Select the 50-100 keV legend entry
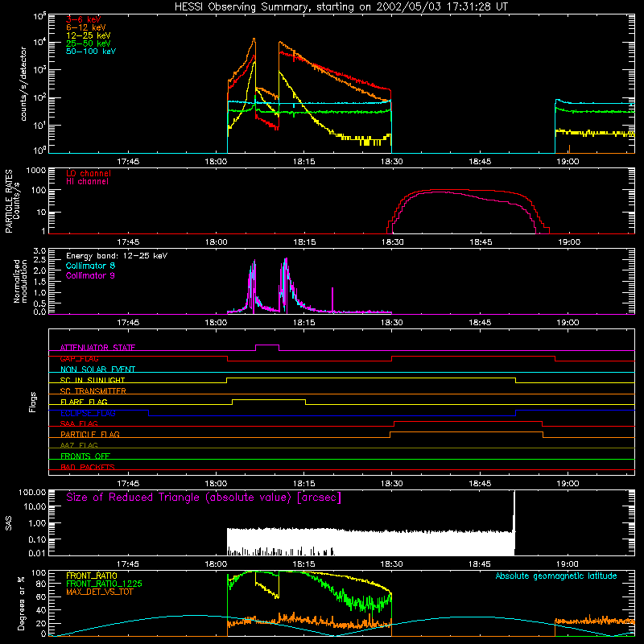This screenshot has height=644, width=644. coord(91,52)
